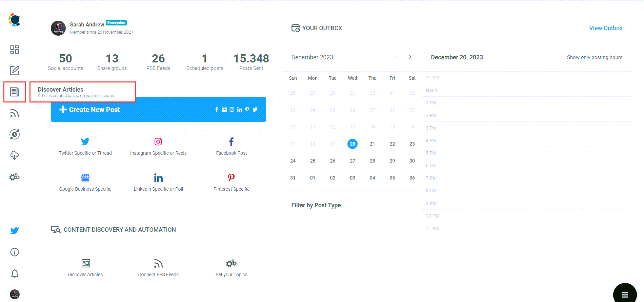644x302 pixels.
Task: Open Set your Topics shortcut
Action: coord(232,268)
